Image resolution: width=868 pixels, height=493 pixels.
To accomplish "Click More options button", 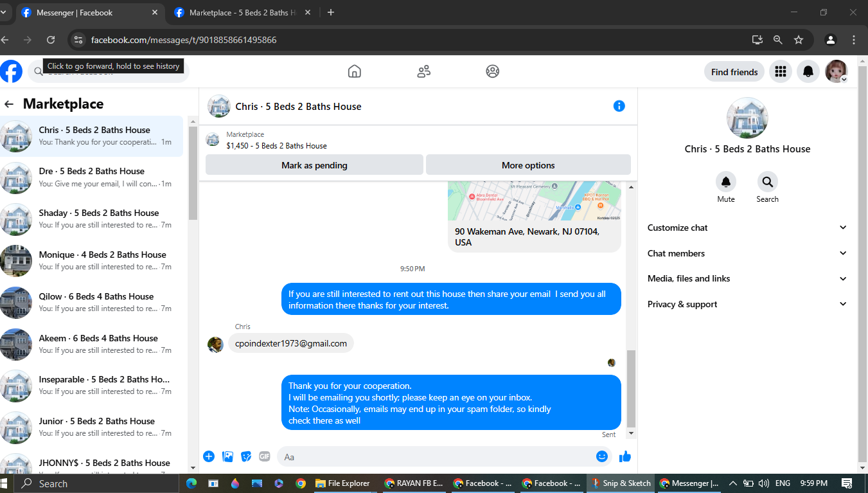I will (x=528, y=165).
